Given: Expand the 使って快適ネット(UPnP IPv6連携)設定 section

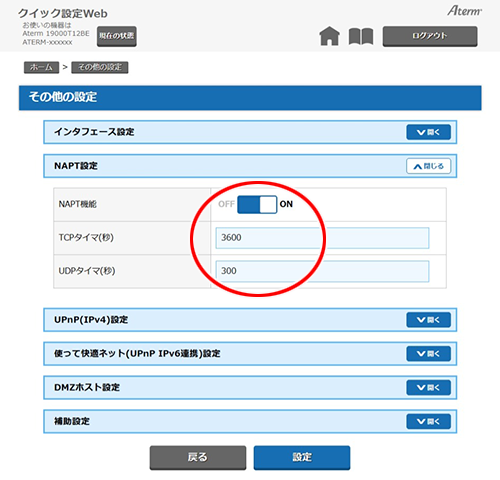Looking at the screenshot, I should click(x=428, y=354).
